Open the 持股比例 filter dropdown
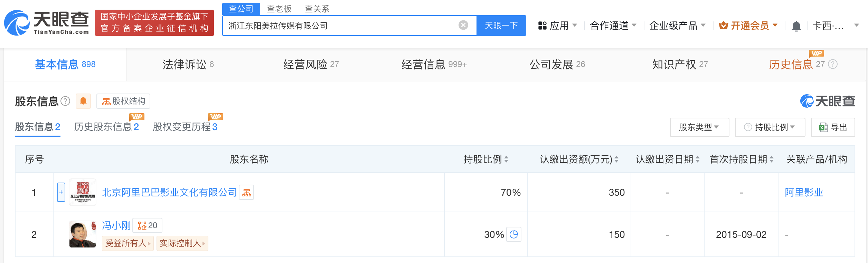Viewport: 868px width, 263px height. pos(770,127)
